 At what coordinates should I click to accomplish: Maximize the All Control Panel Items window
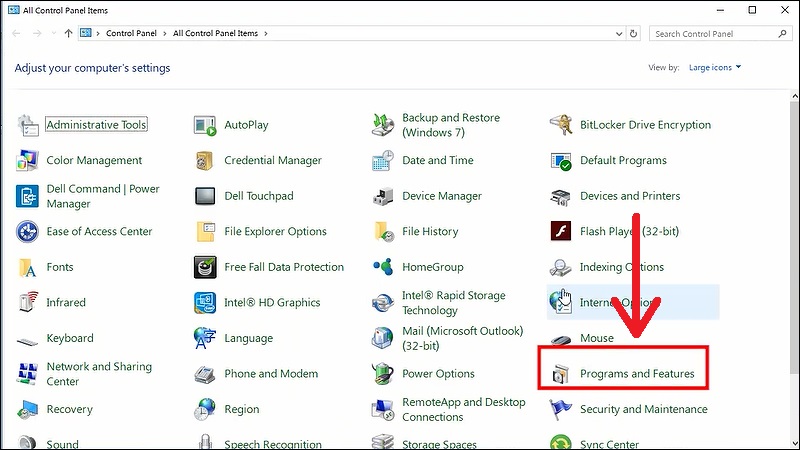[x=752, y=10]
